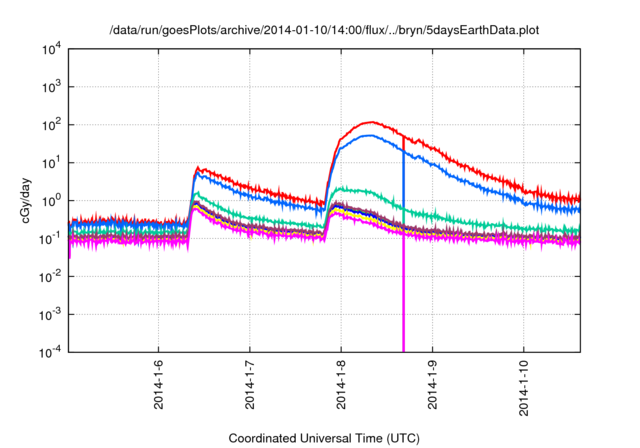Click the 2014-1-6 date tick label
The image size is (640, 448).
point(158,384)
